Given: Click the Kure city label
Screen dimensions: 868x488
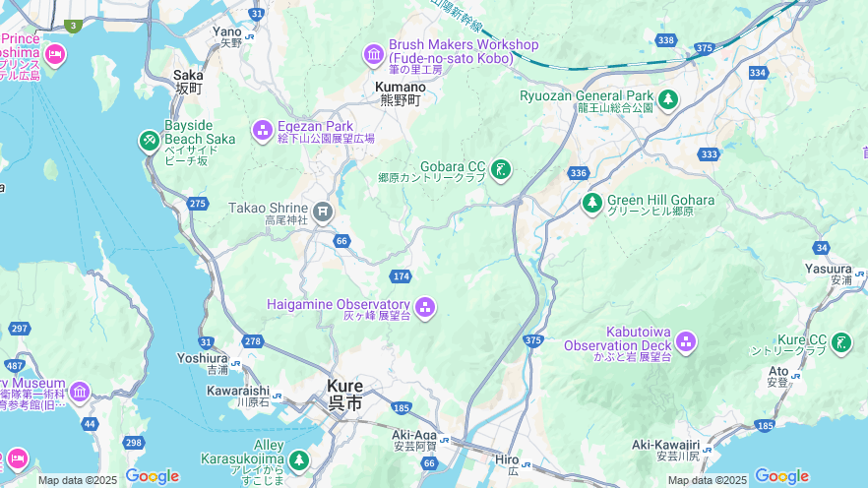Looking at the screenshot, I should pos(344,395).
